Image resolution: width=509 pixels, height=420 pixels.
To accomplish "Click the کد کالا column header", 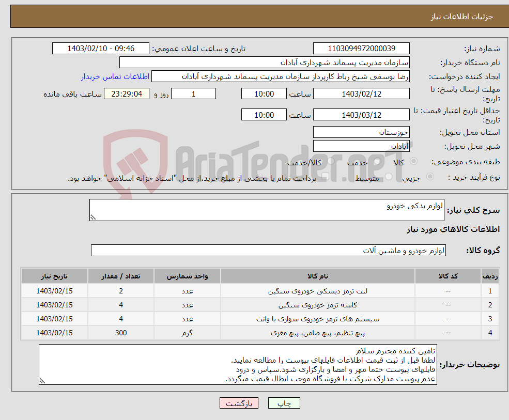I will coord(448,276).
